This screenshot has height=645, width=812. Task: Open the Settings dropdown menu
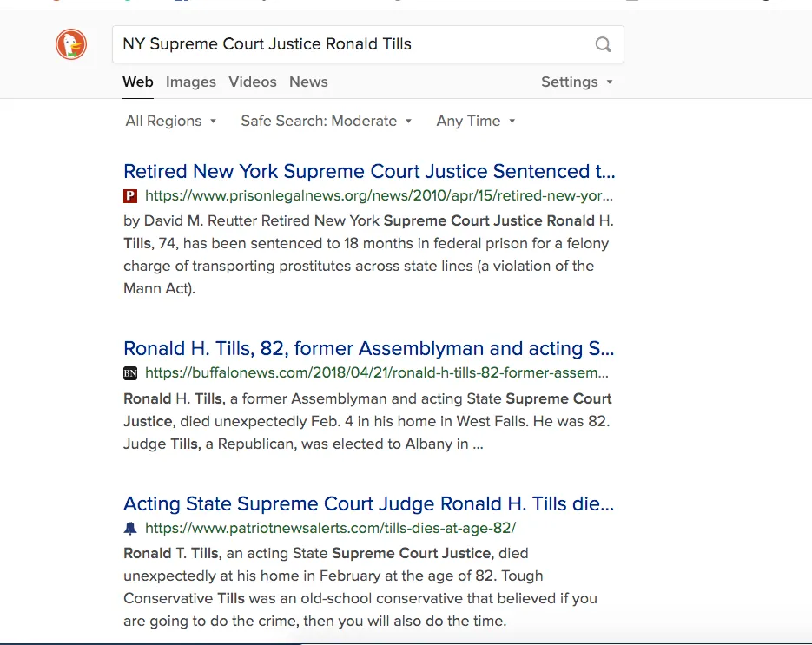577,82
